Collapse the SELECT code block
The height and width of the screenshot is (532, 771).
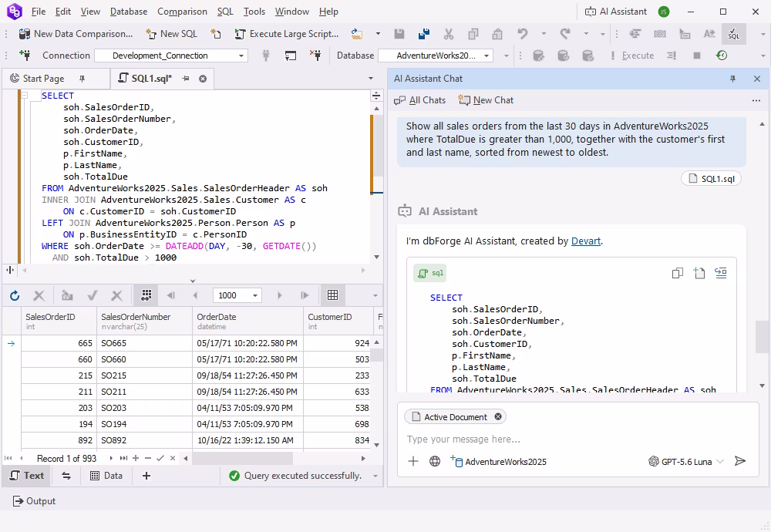24,96
